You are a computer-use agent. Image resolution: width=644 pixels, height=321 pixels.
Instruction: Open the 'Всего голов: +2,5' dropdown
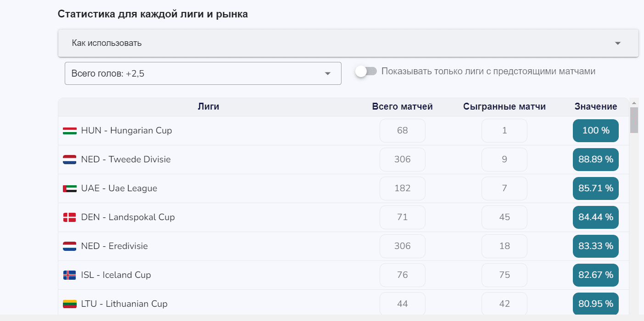[x=203, y=73]
